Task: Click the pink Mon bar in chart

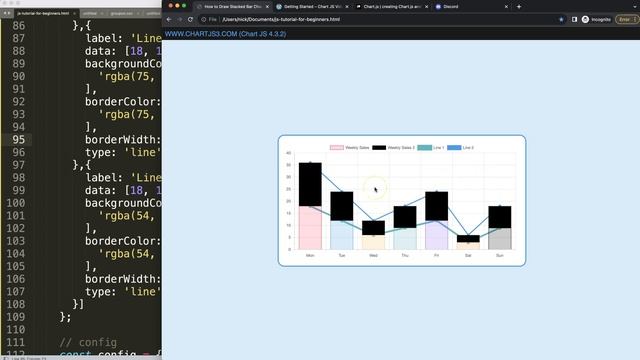Action: click(x=310, y=227)
